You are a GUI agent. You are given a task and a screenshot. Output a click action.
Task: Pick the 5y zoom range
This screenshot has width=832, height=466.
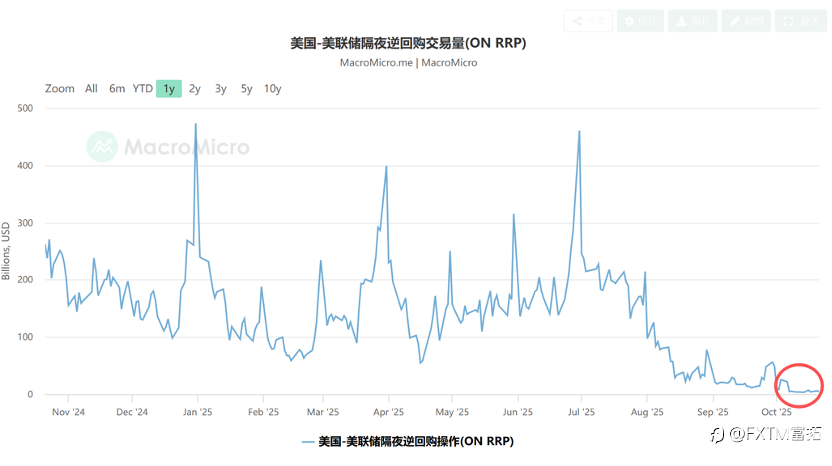click(246, 89)
